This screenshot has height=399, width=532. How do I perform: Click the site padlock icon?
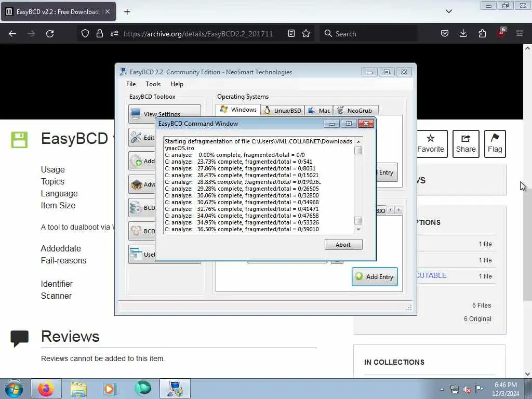[x=99, y=33]
